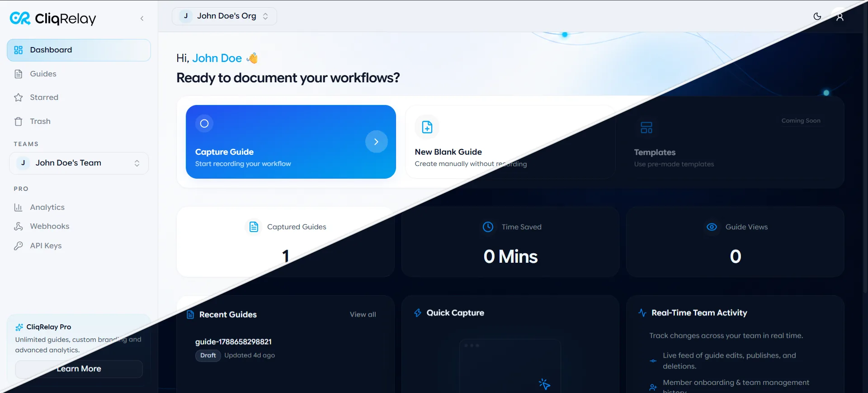The width and height of the screenshot is (868, 393).
Task: Click the Quick Capture lightning icon
Action: click(418, 313)
